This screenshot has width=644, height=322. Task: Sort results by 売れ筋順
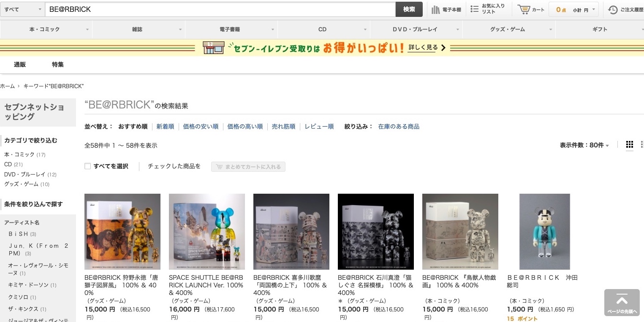tap(283, 127)
